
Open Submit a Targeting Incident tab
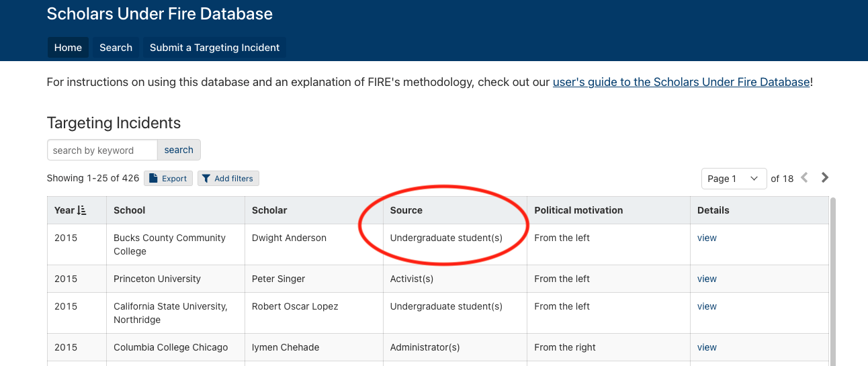click(214, 48)
